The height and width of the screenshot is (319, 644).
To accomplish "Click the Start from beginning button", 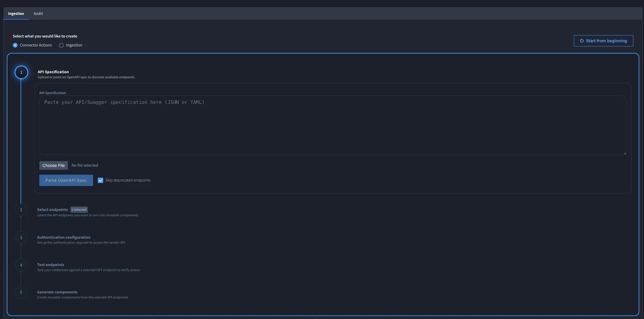I will click(x=603, y=41).
